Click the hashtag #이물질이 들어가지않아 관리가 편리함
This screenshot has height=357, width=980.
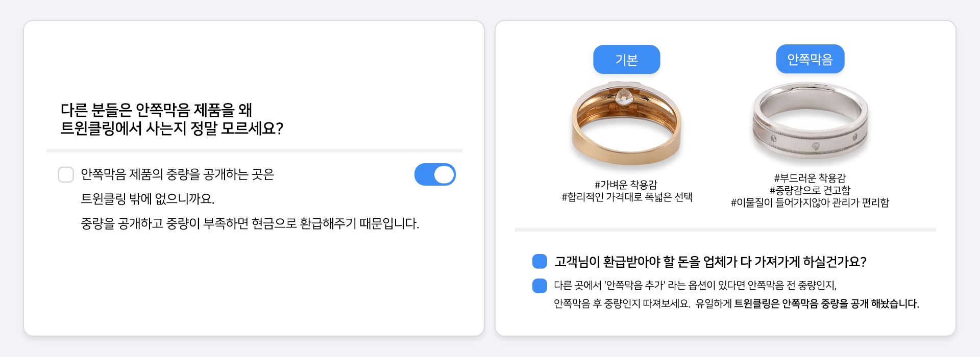[810, 202]
